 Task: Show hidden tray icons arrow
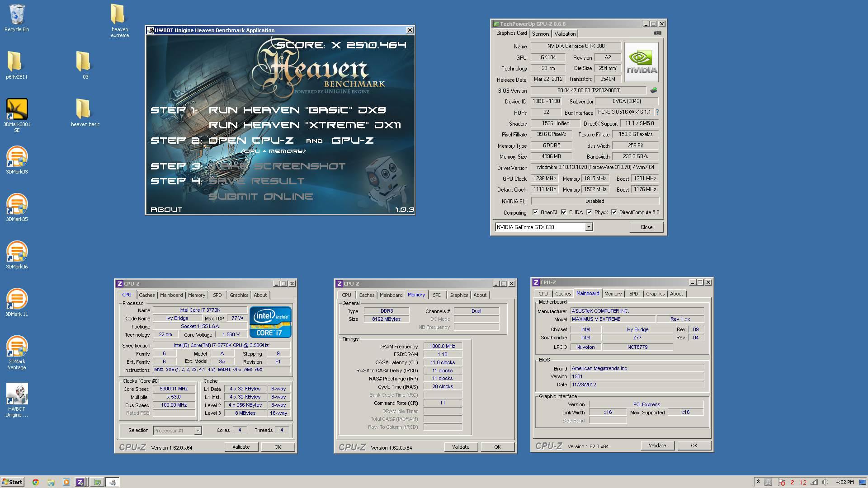[758, 482]
